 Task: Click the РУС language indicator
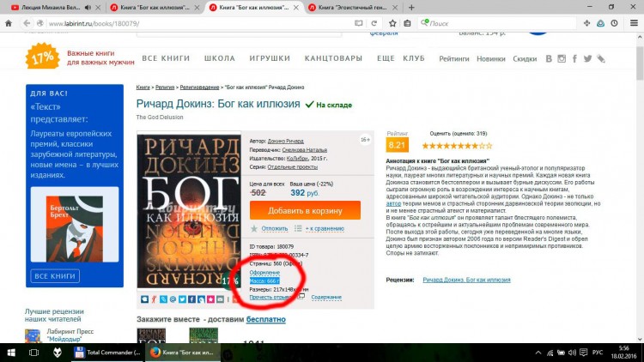click(x=598, y=353)
